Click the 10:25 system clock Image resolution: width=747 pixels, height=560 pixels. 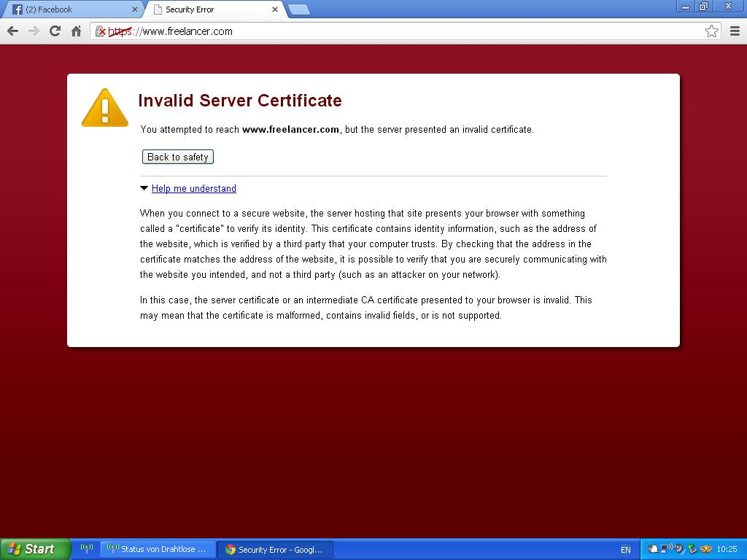727,549
